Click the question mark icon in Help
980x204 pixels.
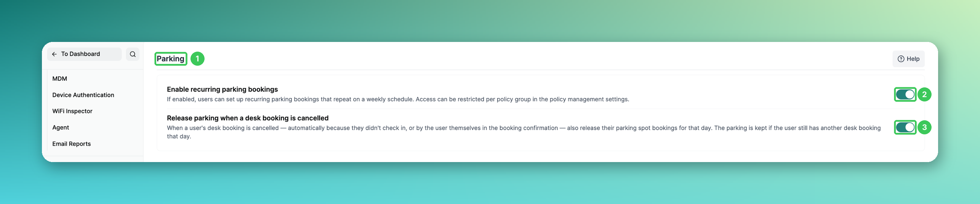point(901,59)
